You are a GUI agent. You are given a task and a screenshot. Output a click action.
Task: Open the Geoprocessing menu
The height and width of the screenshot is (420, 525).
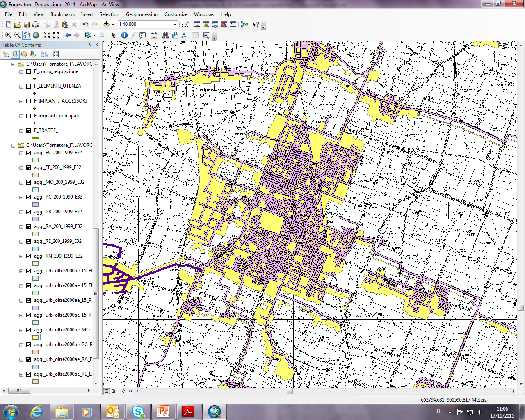142,14
